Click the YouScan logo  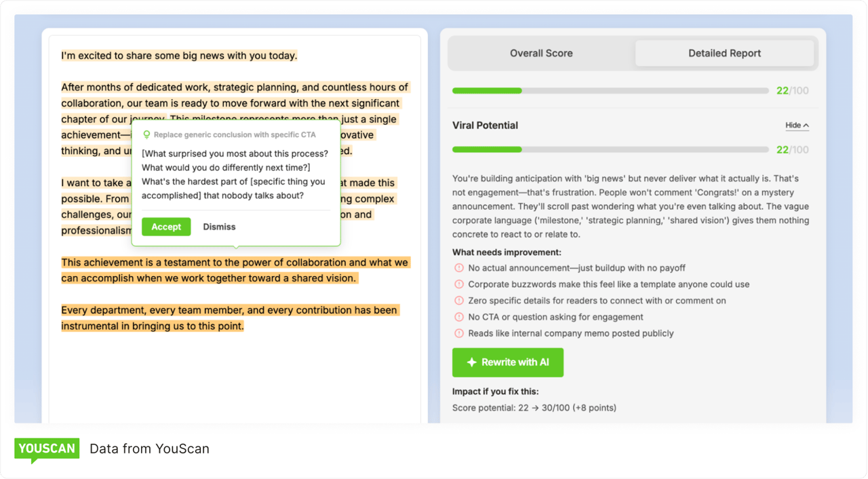coord(47,448)
